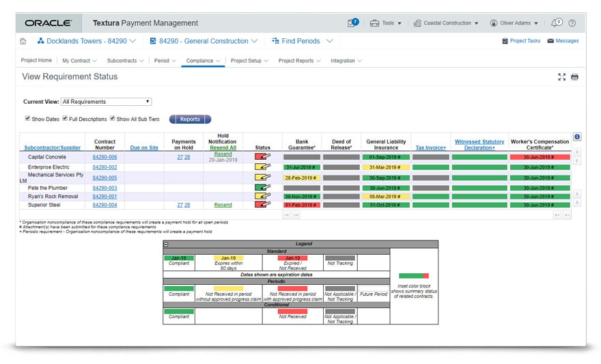
Task: Open Superior Steel status edit icon
Action: (x=262, y=204)
